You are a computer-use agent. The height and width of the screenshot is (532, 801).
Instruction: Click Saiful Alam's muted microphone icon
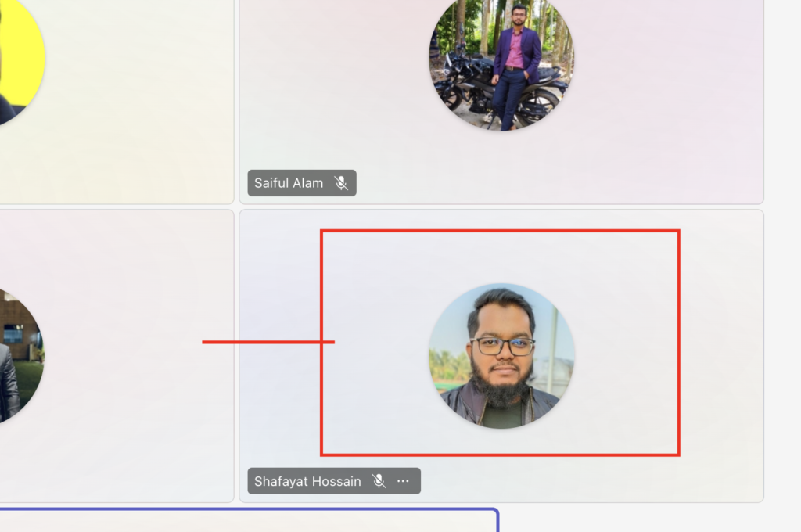[x=341, y=183]
